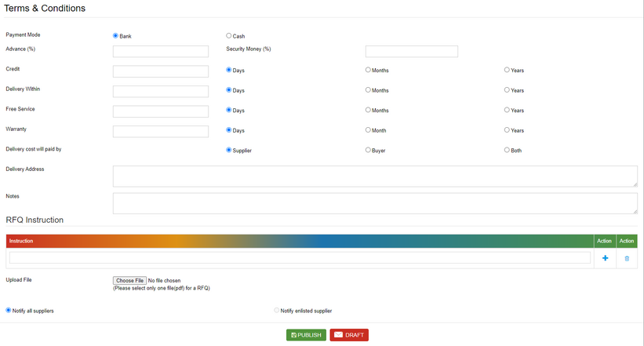Click the Advance (%) input field
This screenshot has height=346, width=644.
[161, 52]
